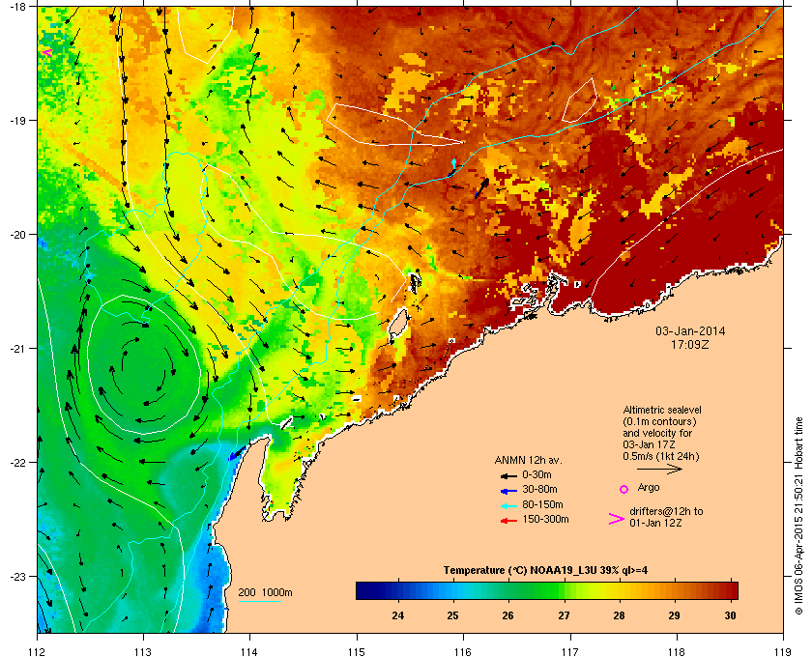Click the 200 1000m contour label
812x657 pixels.
pos(265,593)
